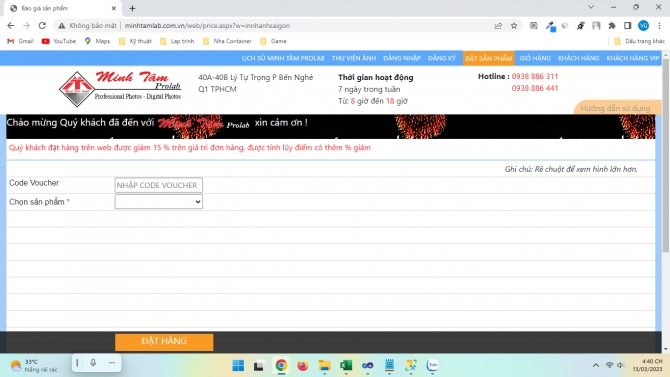Open volume speaker tray icon
The height and width of the screenshot is (377, 670).
click(x=620, y=365)
